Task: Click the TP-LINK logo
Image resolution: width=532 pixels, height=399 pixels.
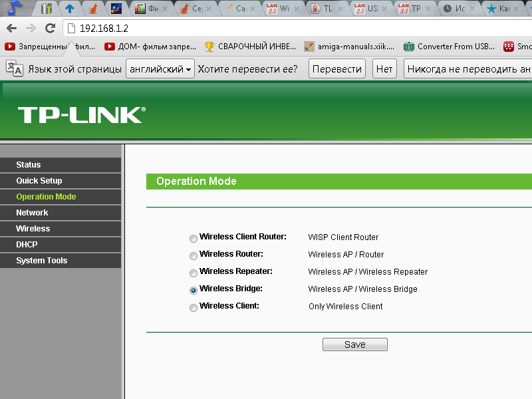Action: (x=82, y=115)
